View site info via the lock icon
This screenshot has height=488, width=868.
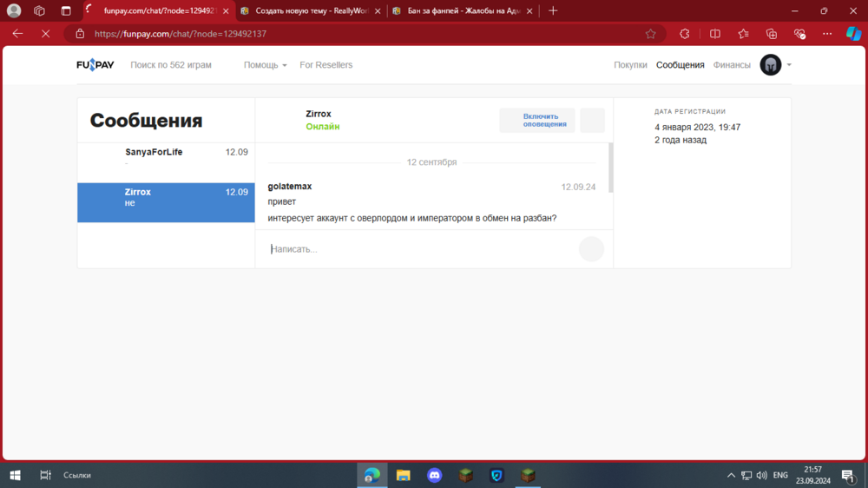click(x=80, y=34)
